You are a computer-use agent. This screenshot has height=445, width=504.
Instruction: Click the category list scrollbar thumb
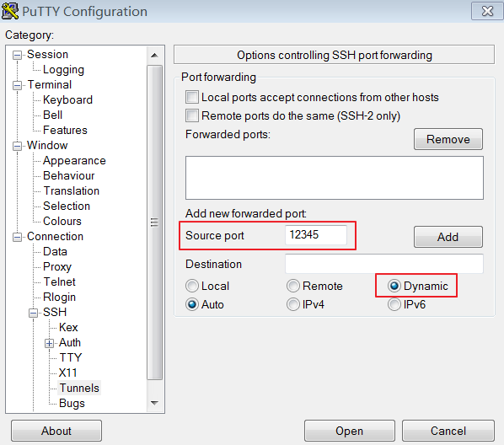[x=154, y=222]
